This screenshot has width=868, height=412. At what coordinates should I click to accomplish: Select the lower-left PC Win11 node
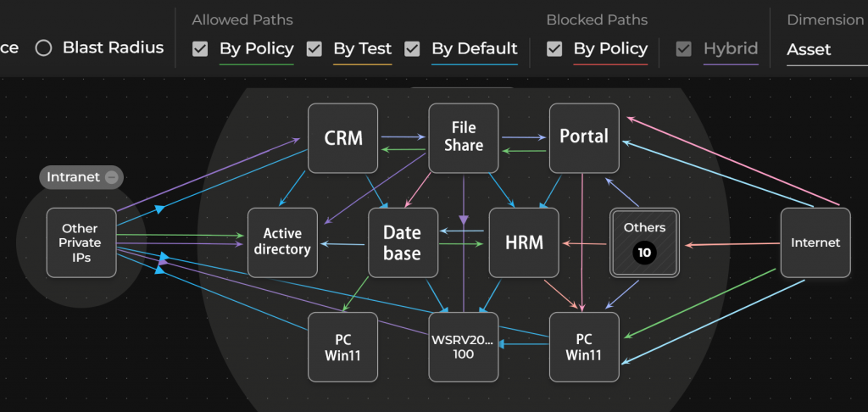343,347
